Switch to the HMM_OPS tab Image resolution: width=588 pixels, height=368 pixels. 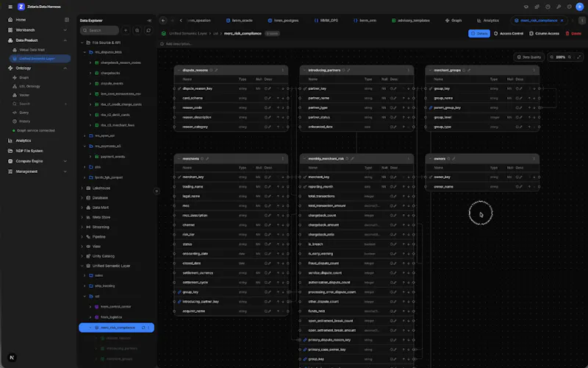coord(326,21)
